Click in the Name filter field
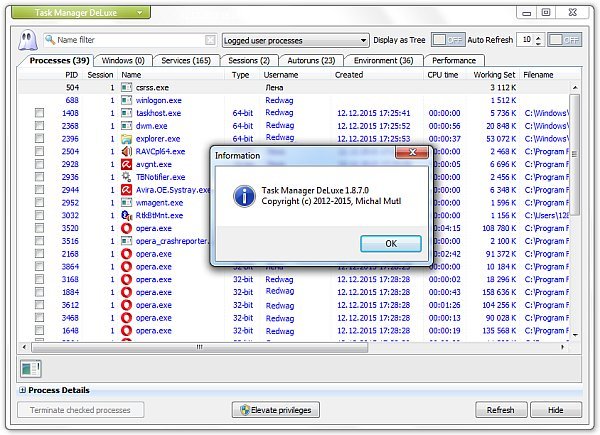Screen dimensions: 600x435 [130, 40]
